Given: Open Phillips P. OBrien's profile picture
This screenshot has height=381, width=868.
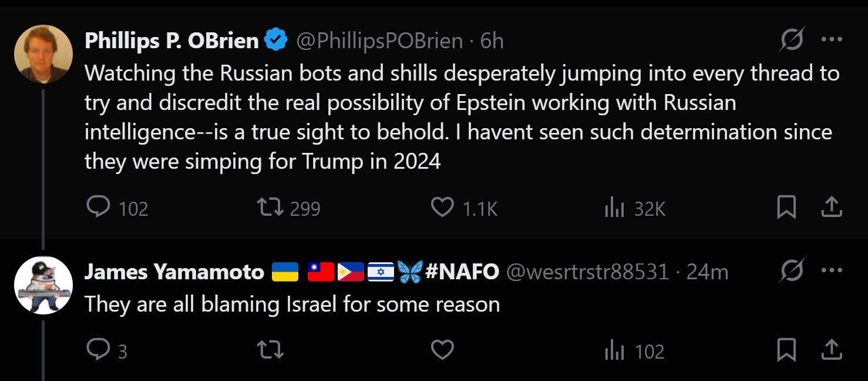Looking at the screenshot, I should (43, 54).
